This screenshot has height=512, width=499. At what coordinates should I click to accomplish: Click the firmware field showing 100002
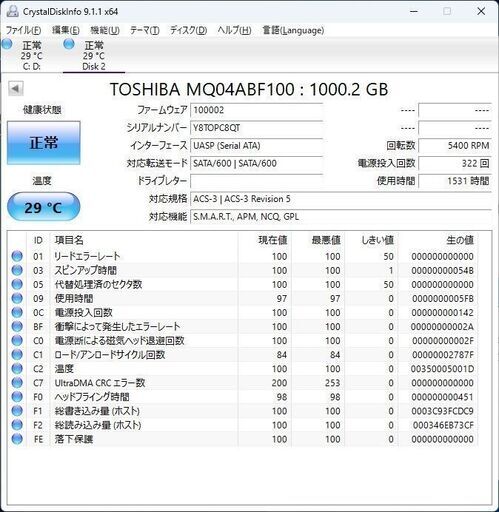pyautogui.click(x=256, y=110)
